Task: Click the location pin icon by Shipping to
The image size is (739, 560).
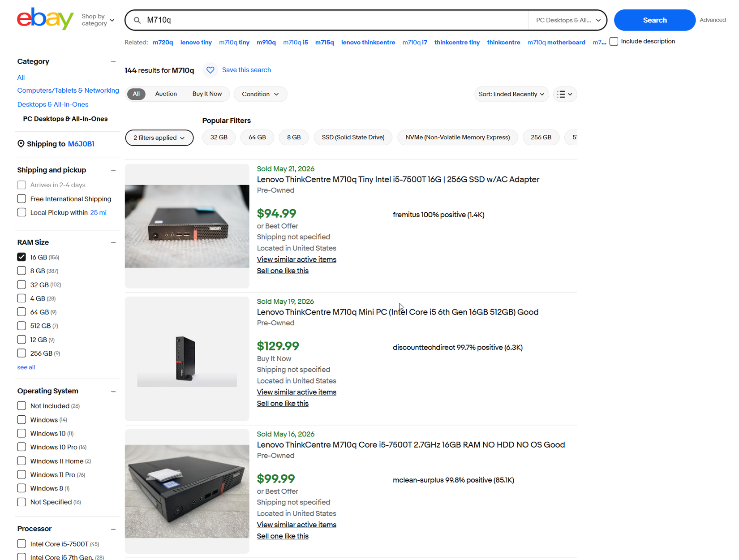Action: 21,144
